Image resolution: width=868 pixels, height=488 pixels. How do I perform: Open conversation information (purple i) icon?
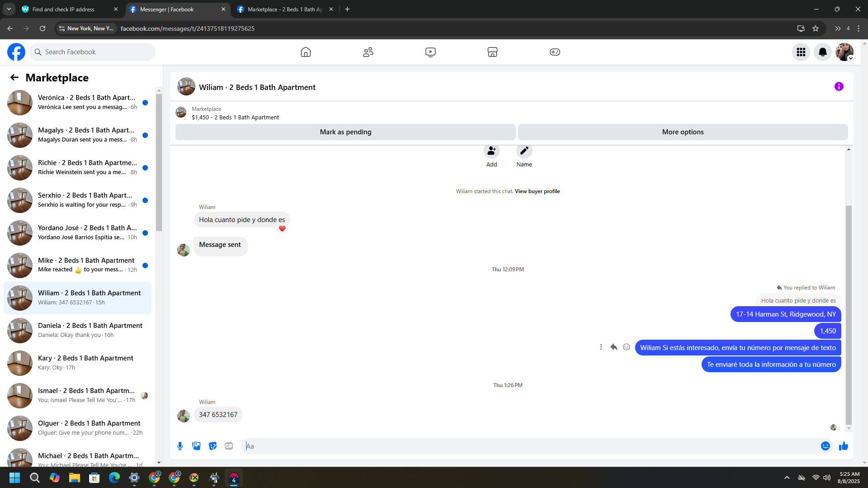[839, 86]
